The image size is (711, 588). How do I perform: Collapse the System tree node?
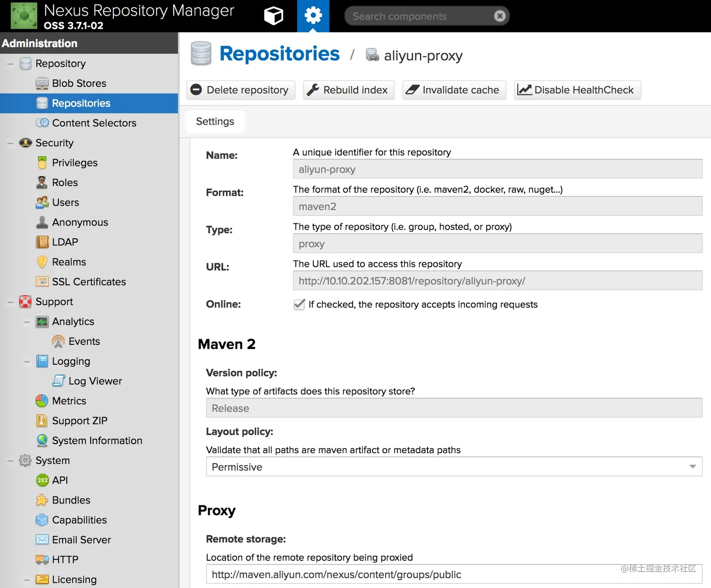pos(10,461)
